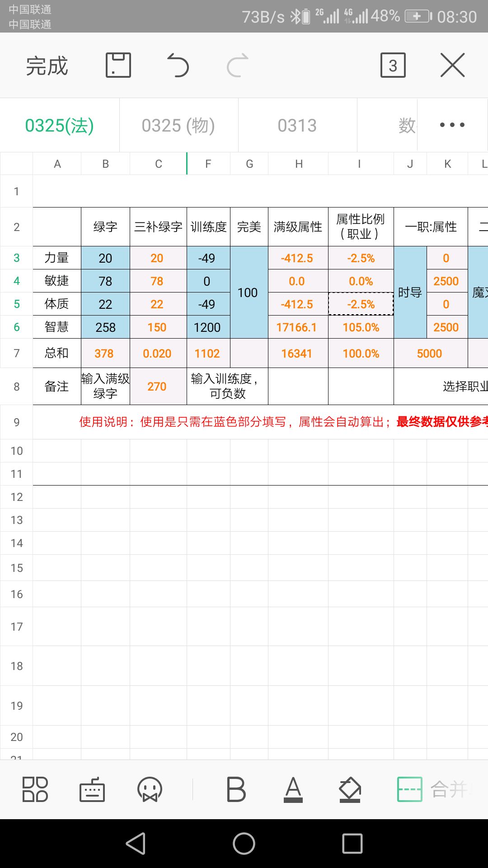Tap 完成 to finish editing

[x=47, y=66]
